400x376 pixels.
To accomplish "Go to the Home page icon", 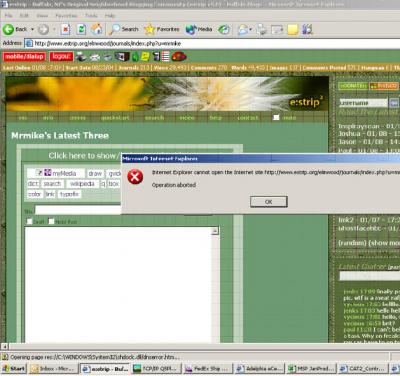I will [97, 29].
